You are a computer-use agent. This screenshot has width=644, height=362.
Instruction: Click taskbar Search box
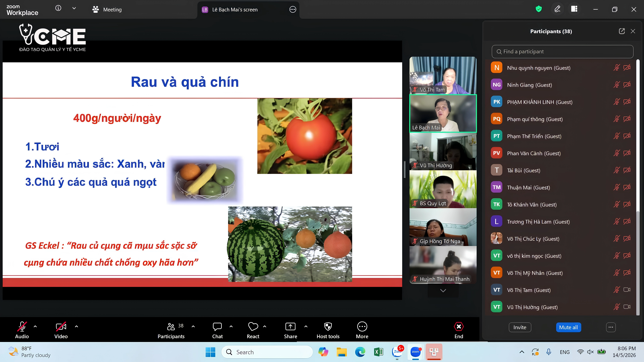coord(267,352)
